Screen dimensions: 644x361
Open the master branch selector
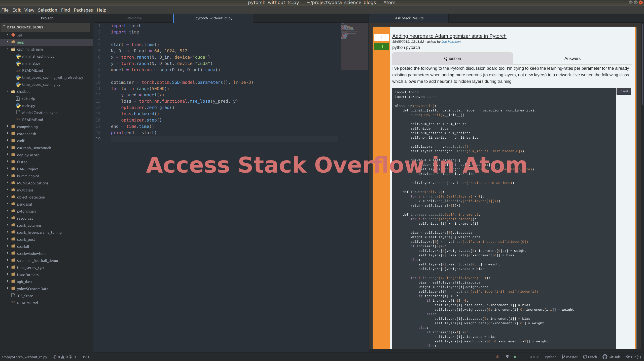pyautogui.click(x=569, y=357)
